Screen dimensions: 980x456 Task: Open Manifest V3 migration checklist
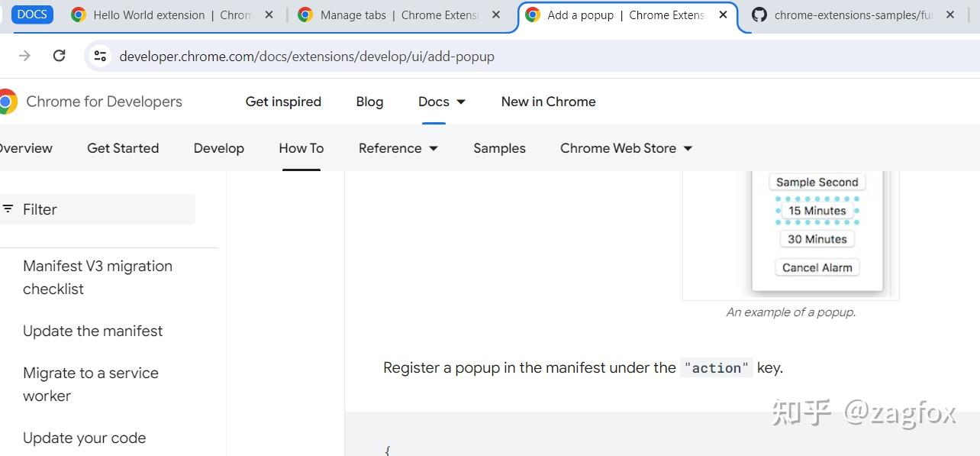[98, 277]
